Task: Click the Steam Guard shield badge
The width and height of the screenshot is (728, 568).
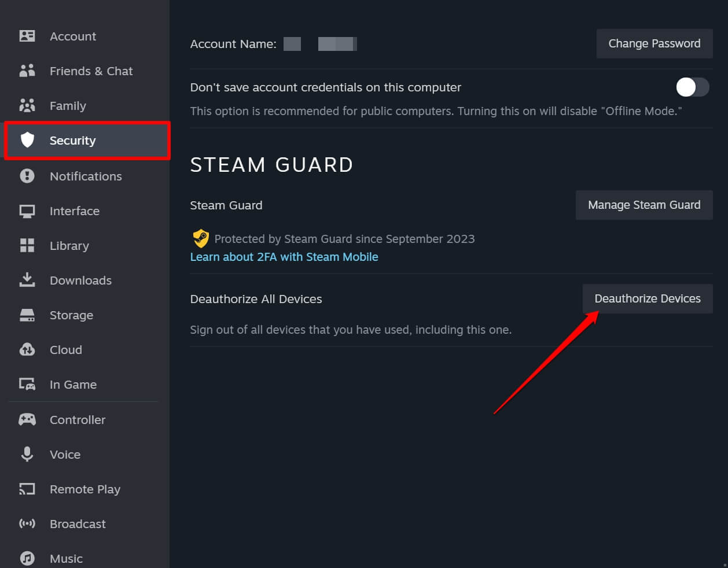Action: [201, 238]
